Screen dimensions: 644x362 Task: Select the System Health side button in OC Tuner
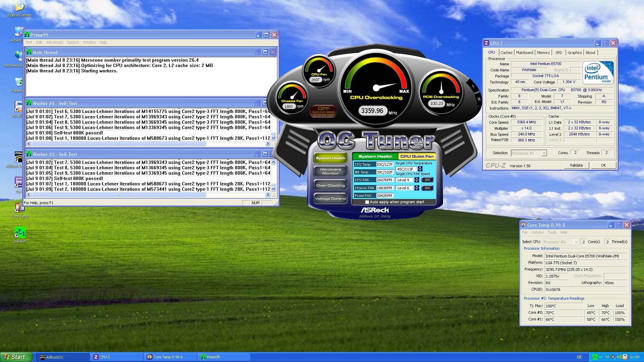point(330,158)
